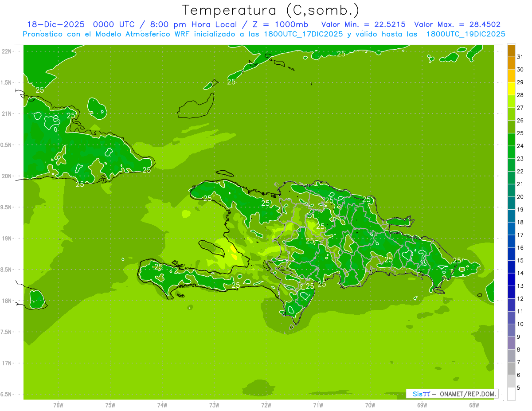
Task: Click the legend value 10
Action: 520,324
